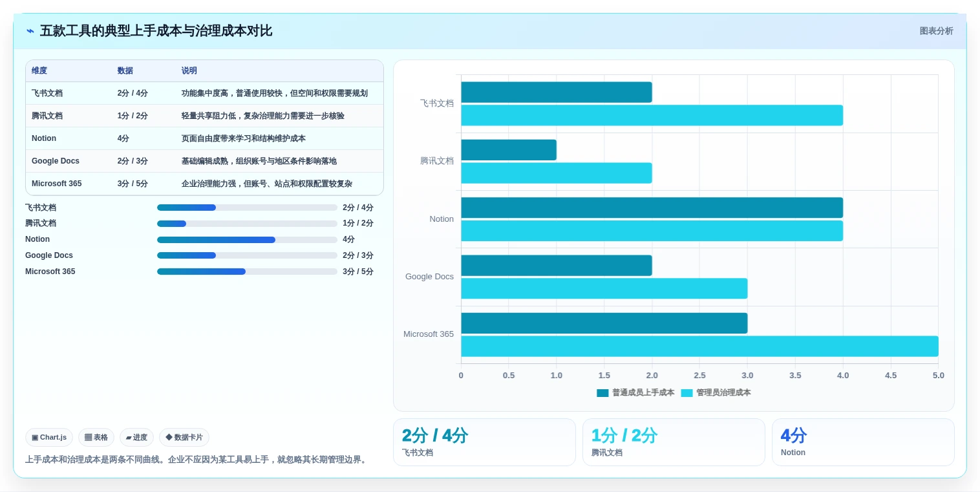Viewport: 980px width, 492px height.
Task: Select the 表格 tag chip
Action: point(96,438)
